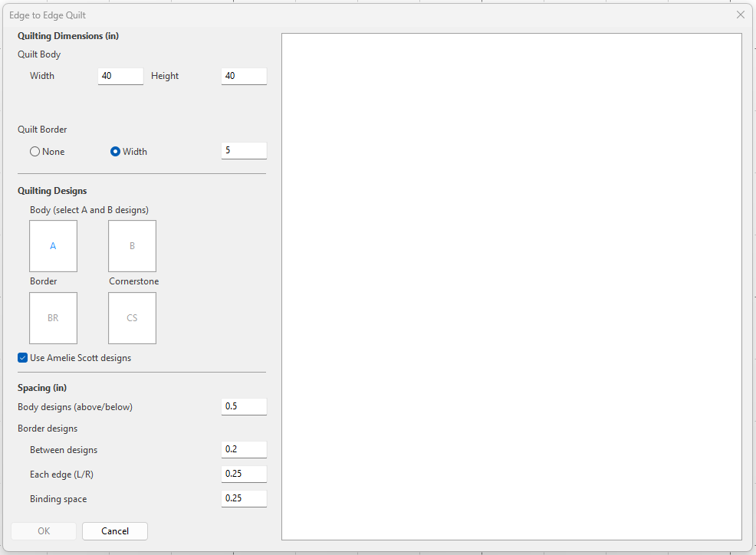This screenshot has height=555, width=756.
Task: Click inside the blank quilt preview area
Action: coord(511,286)
